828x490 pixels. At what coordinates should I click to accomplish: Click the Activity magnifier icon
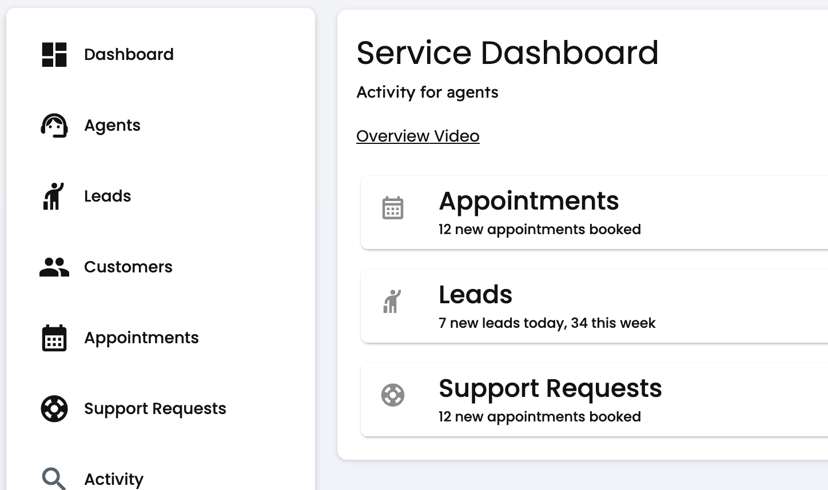pyautogui.click(x=54, y=478)
